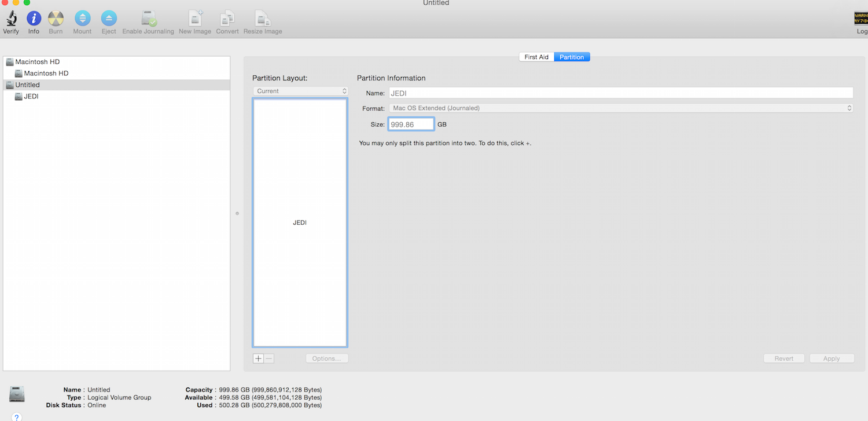The image size is (868, 421).
Task: Select the Untitled volume group in sidebar
Action: click(116, 85)
